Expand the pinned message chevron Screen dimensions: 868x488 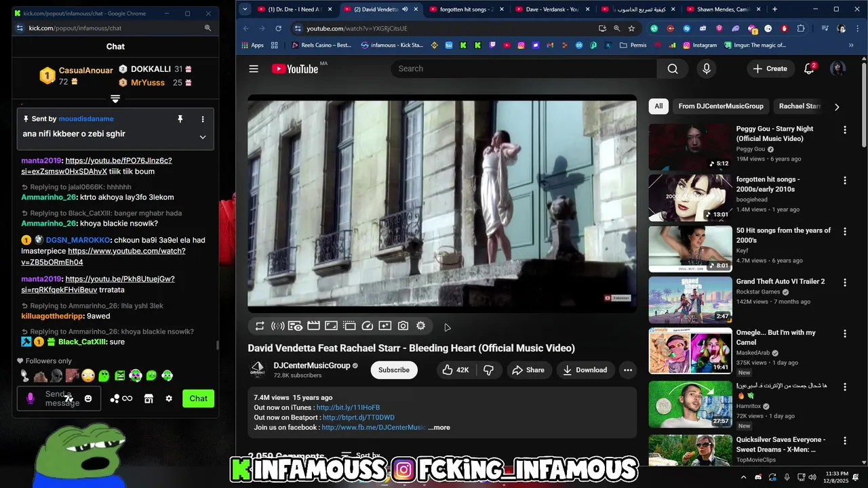coord(202,137)
